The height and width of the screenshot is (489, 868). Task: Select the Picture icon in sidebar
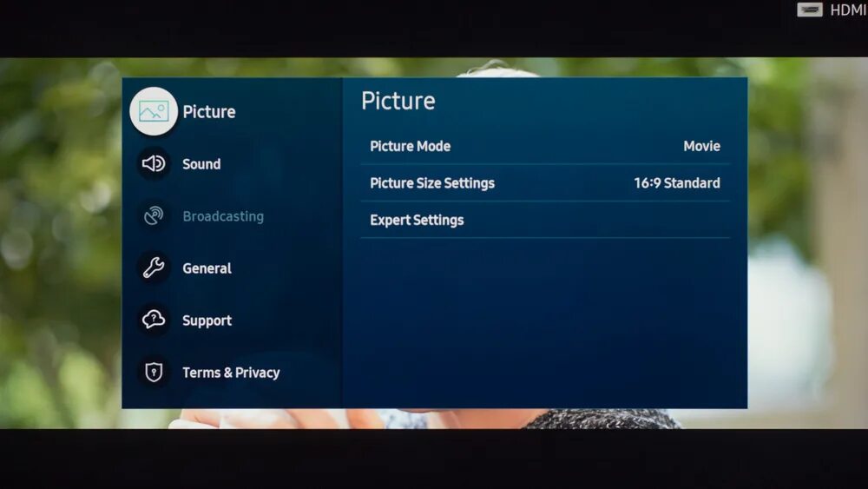point(154,111)
